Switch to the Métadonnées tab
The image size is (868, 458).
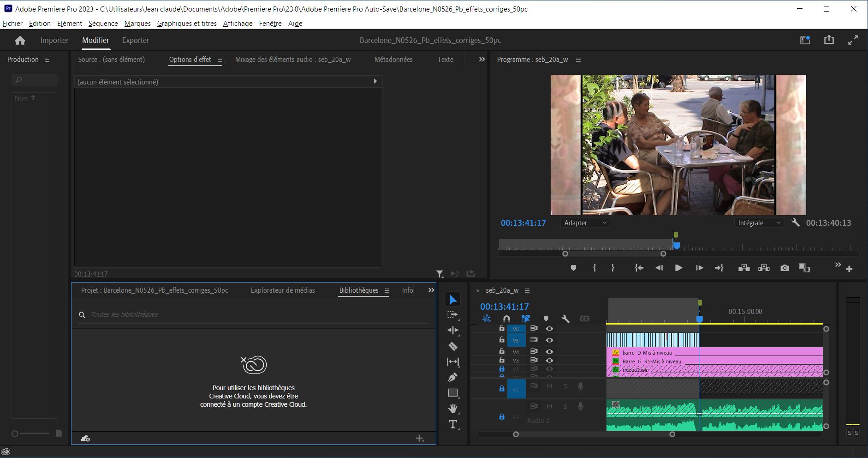393,60
